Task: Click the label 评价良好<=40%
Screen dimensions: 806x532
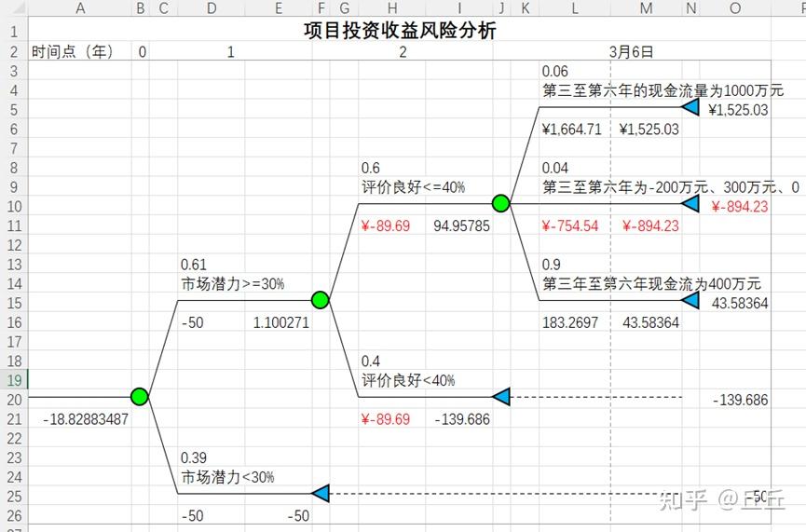Action: click(414, 187)
